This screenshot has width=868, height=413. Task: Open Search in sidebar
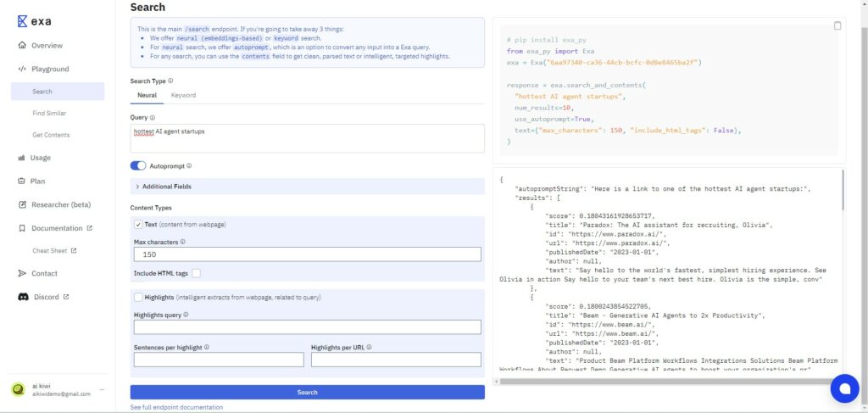(x=58, y=92)
